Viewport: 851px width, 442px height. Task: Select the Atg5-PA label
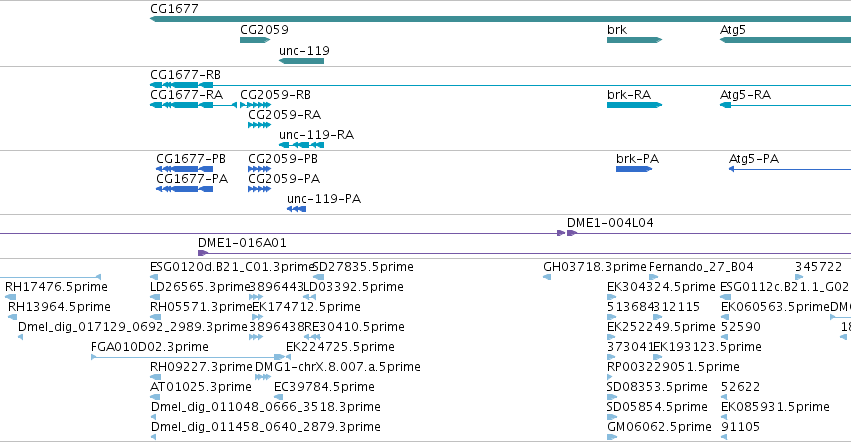tap(754, 159)
